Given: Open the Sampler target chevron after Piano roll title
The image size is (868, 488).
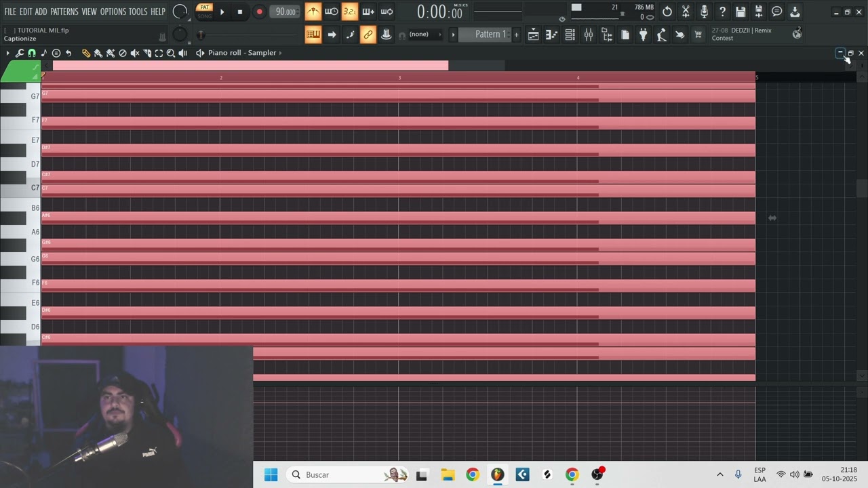Looking at the screenshot, I should [x=281, y=53].
